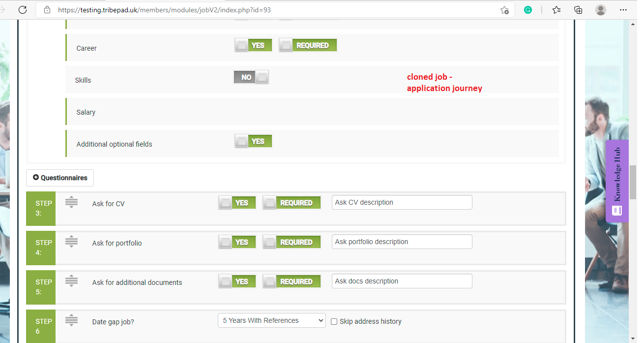This screenshot has height=343, width=644.
Task: Toggle Additional optional fields YES switch
Action: (253, 141)
